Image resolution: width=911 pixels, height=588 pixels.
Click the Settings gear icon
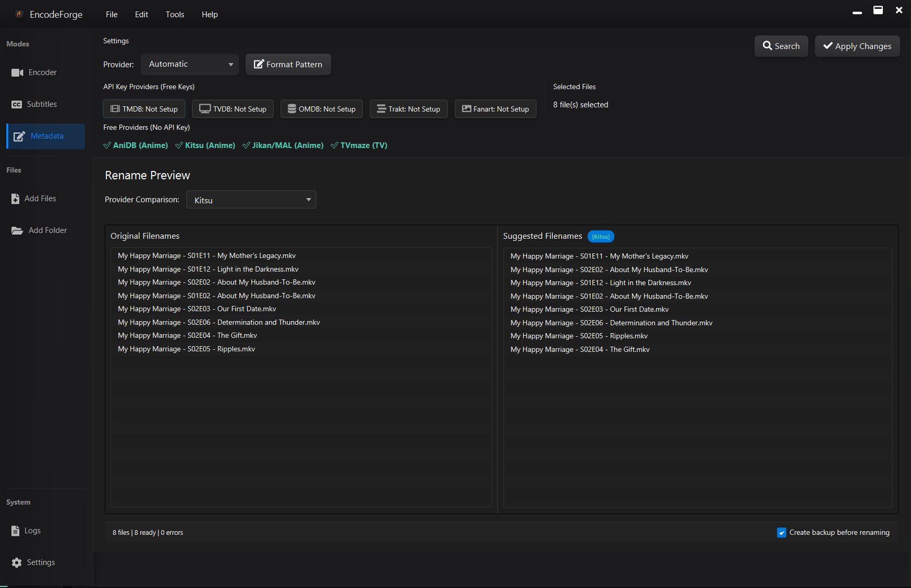tap(17, 562)
